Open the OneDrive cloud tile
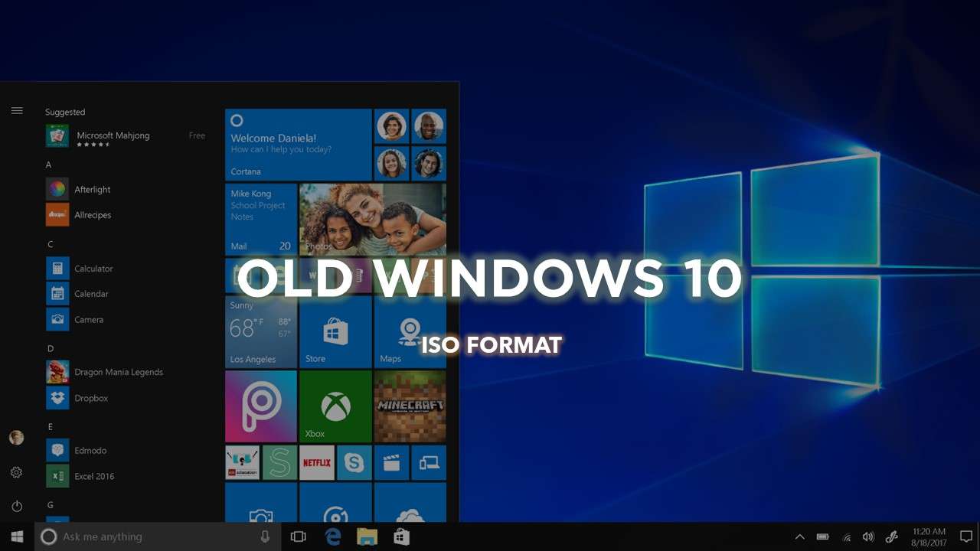The image size is (980, 551). (x=410, y=503)
